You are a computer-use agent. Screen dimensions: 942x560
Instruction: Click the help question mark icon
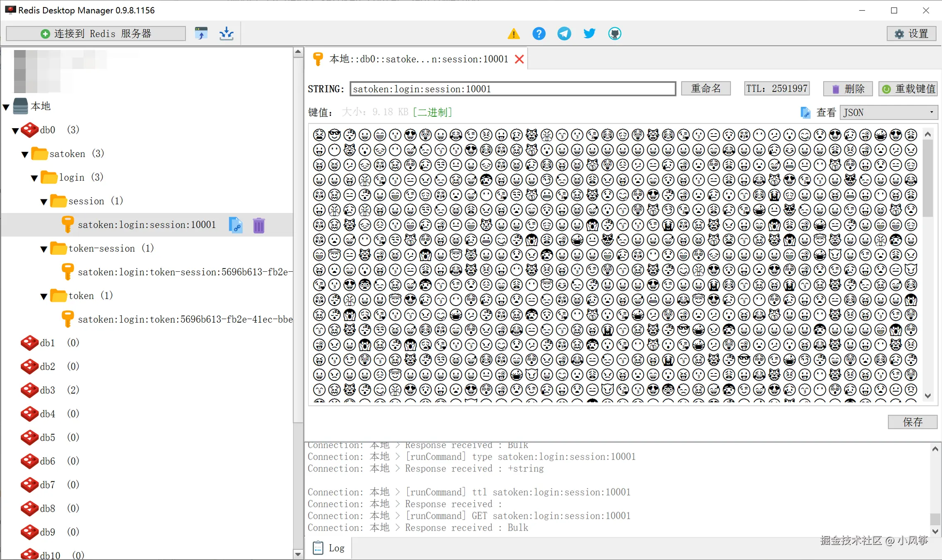538,34
